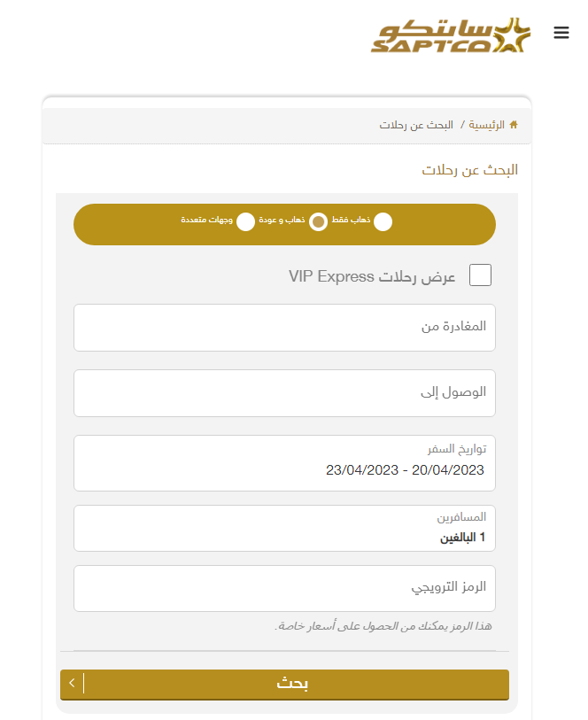The width and height of the screenshot is (588, 720).
Task: Click the الرمز الترويجي promo code field
Action: tap(284, 588)
